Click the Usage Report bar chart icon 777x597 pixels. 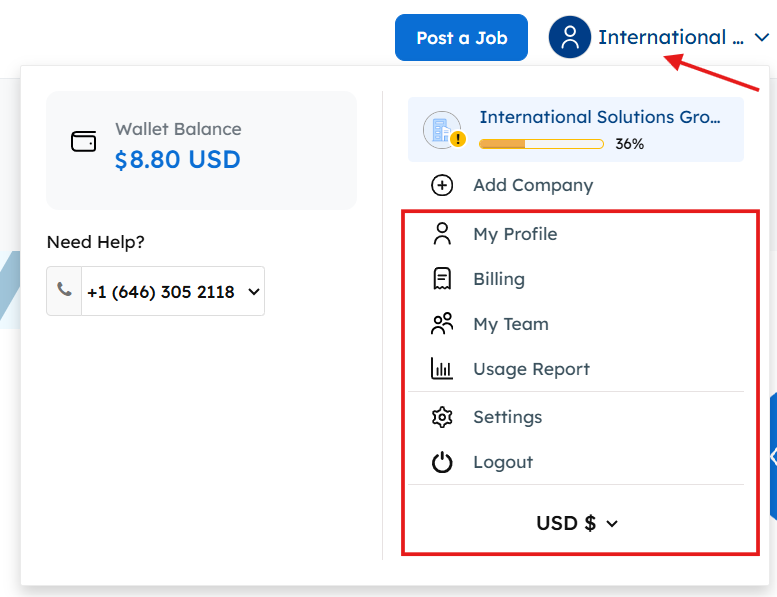(x=442, y=369)
